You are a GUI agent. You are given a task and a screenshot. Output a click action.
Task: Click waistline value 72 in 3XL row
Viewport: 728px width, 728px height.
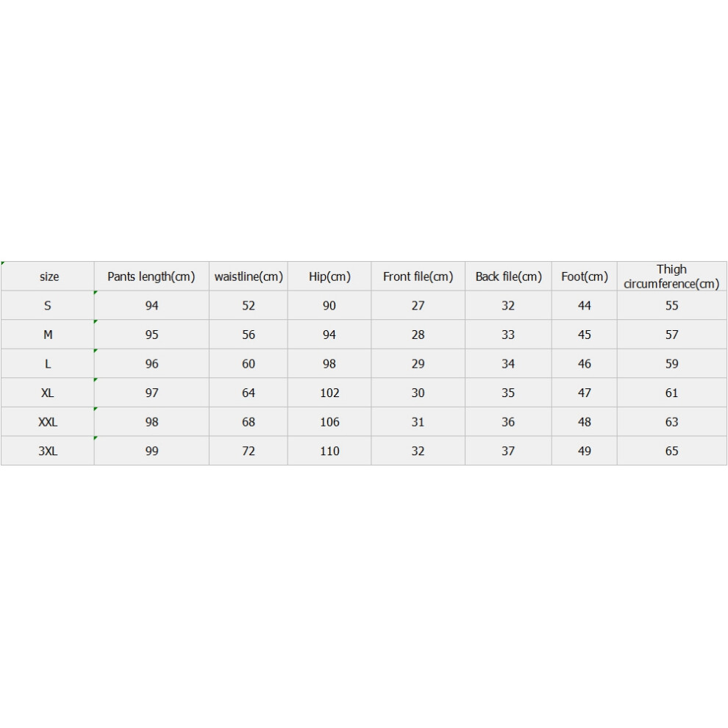point(249,451)
